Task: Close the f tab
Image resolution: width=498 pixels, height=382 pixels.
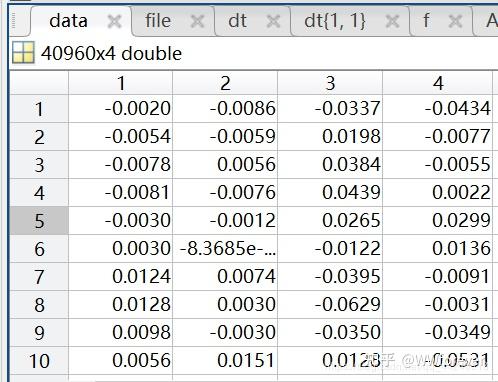Action: click(x=455, y=22)
